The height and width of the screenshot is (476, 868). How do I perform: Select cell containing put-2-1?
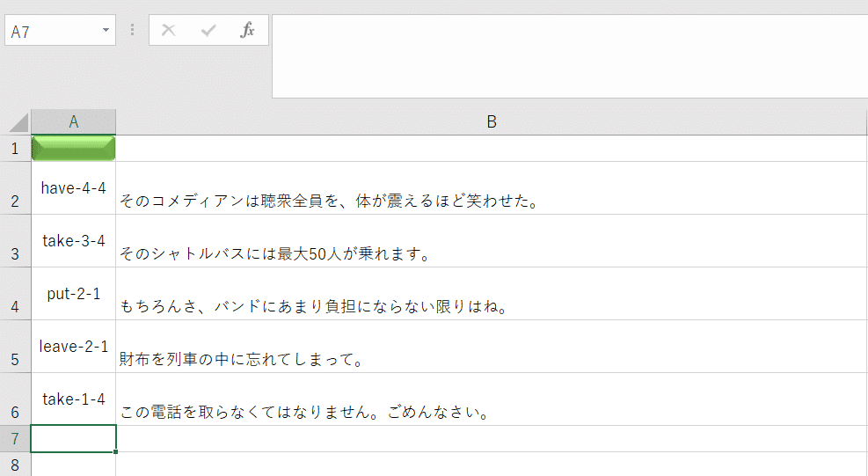point(74,294)
